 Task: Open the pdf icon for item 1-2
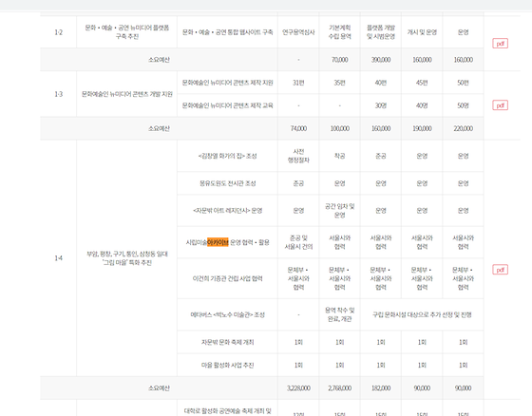(x=500, y=44)
